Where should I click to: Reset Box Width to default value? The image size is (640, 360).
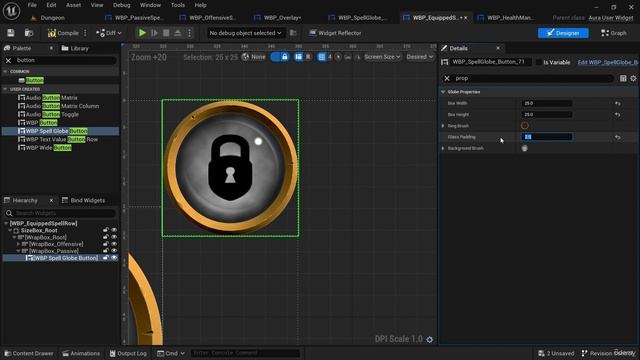[618, 104]
